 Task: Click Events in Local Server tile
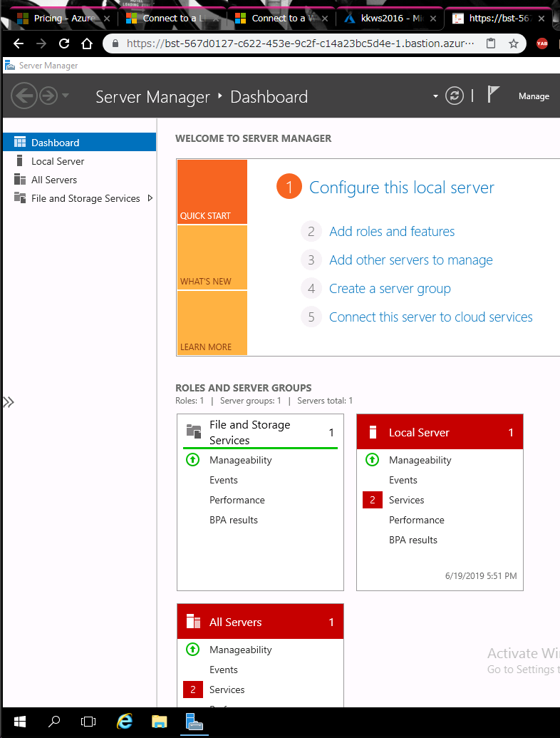pos(403,480)
